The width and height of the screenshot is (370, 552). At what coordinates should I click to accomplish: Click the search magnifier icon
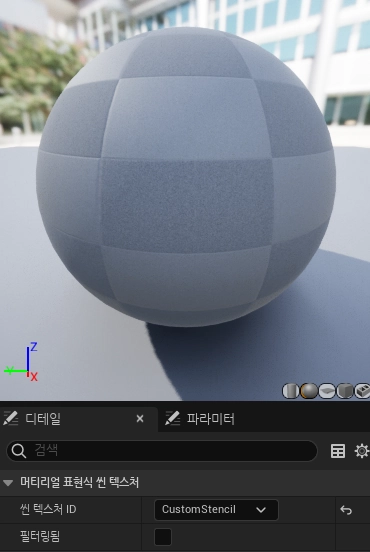tap(18, 451)
